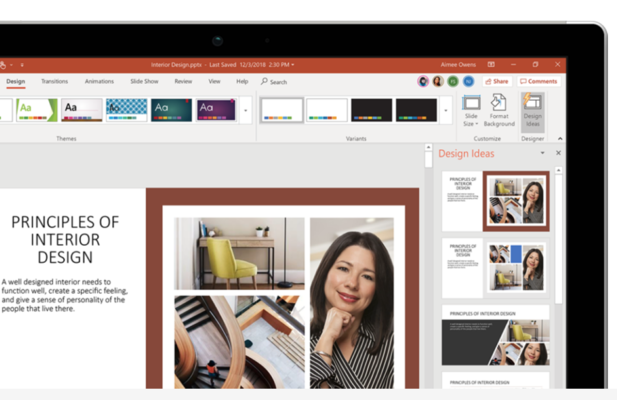Select the slide body paragraph text
617x400 pixels.
[65, 295]
